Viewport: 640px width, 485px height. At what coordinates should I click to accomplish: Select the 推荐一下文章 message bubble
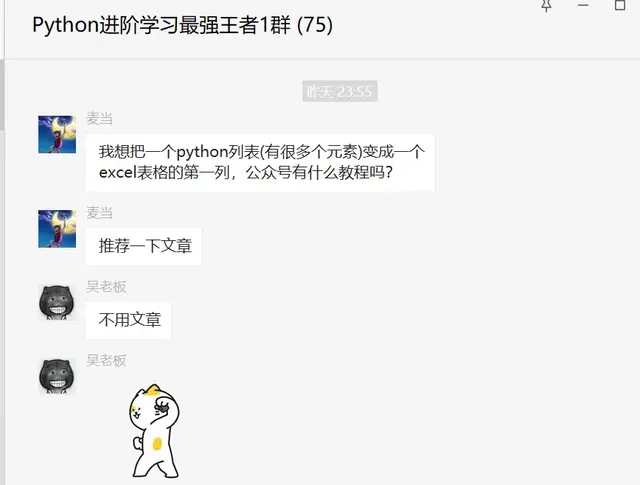click(x=144, y=246)
